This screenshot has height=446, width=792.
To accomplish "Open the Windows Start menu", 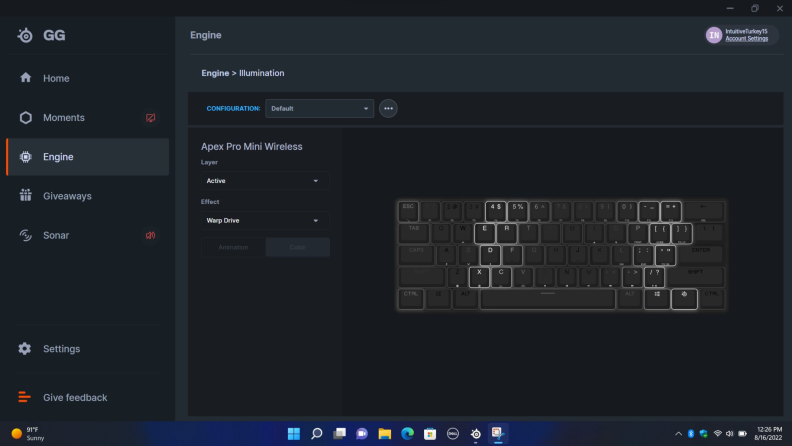I will coord(294,433).
